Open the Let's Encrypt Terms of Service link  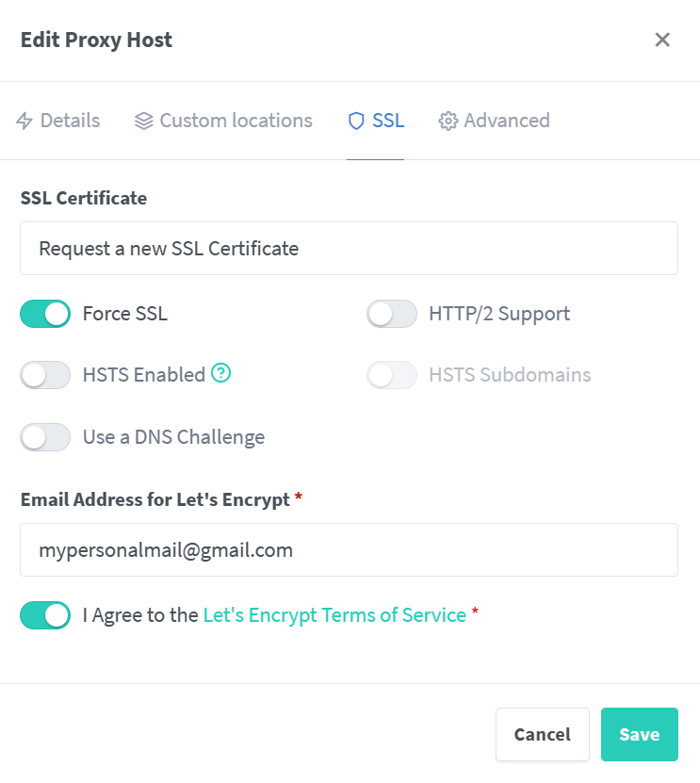[334, 614]
